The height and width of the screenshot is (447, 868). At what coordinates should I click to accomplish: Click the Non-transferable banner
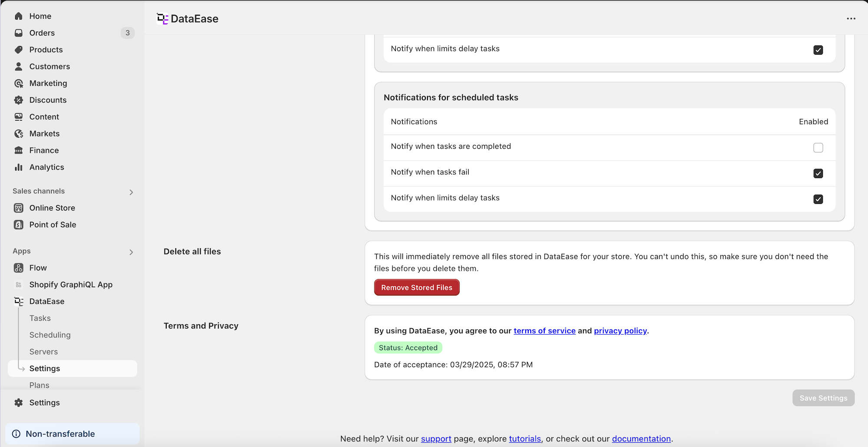pos(72,434)
